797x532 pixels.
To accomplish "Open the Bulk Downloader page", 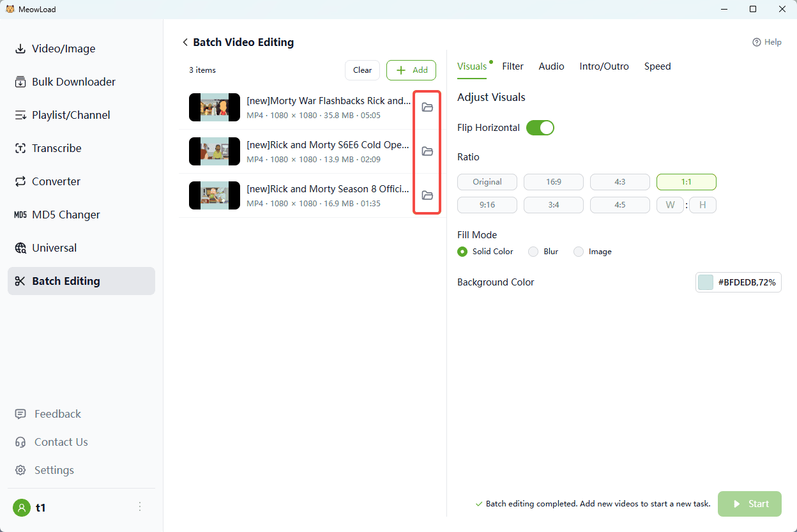I will (73, 82).
